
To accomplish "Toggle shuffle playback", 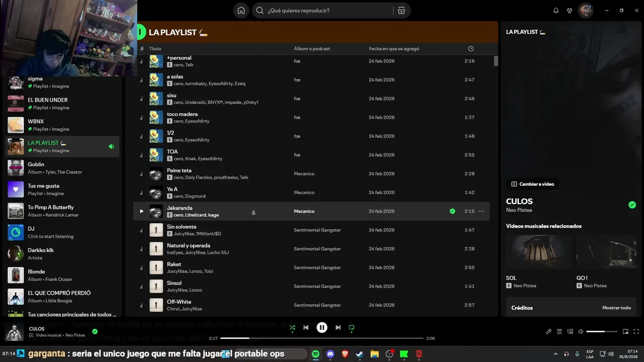I will [292, 328].
